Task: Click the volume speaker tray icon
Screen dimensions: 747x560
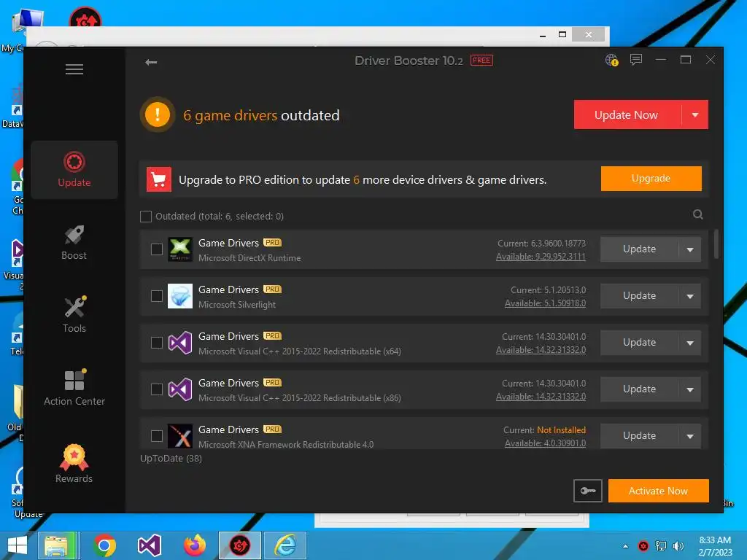Action: click(x=678, y=546)
